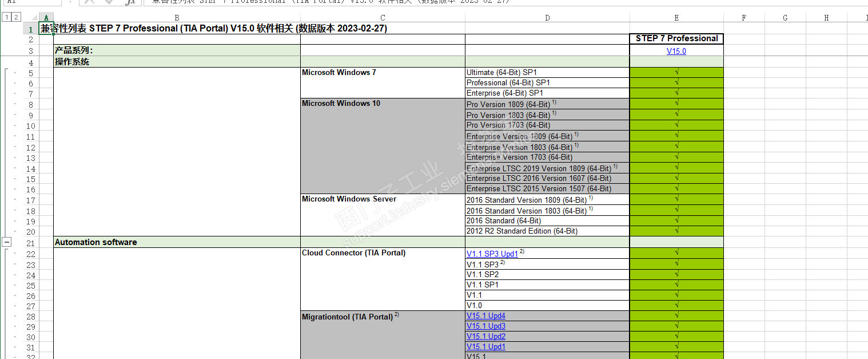Show outline level 1
This screenshot has width=868, height=359.
(6, 18)
